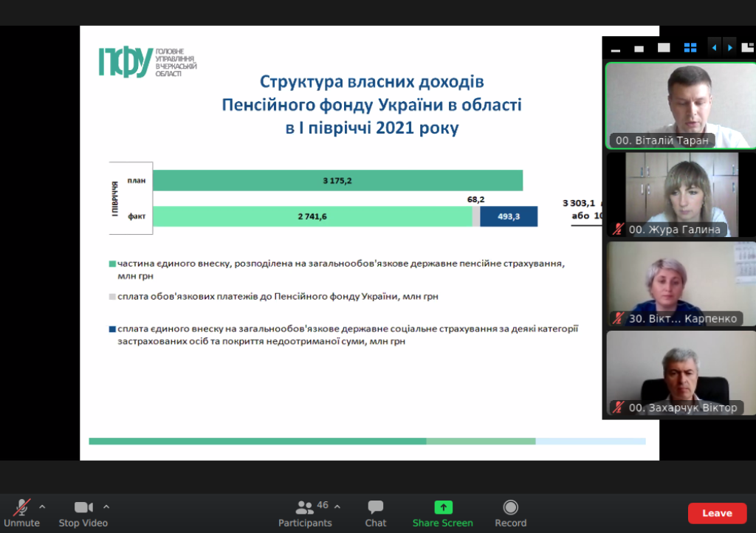Switch to large single video panel icon
Viewport: 756px width, 533px height.
664,48
